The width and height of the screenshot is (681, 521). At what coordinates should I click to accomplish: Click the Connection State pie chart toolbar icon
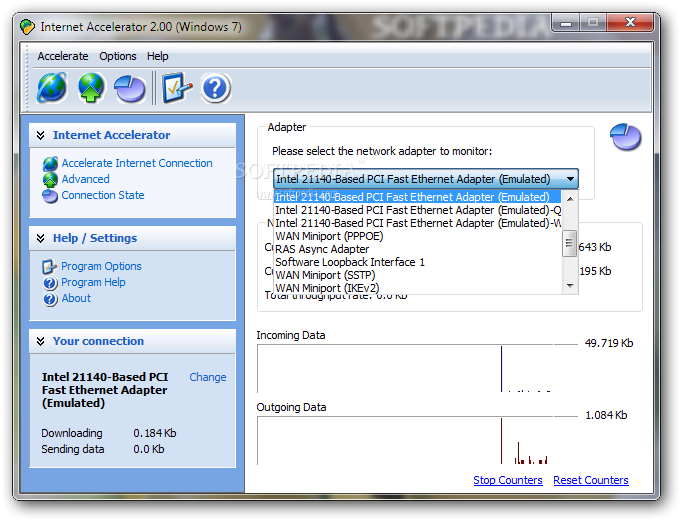coord(130,89)
